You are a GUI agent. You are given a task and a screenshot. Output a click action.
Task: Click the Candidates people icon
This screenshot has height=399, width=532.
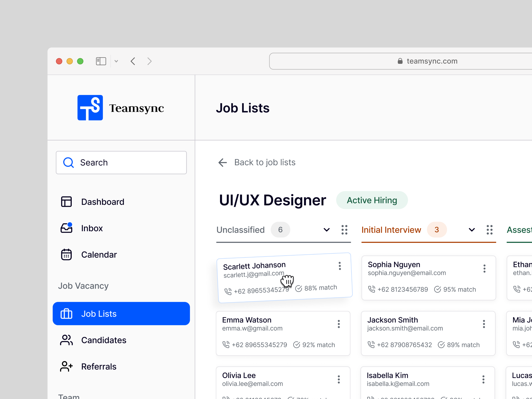tap(66, 340)
